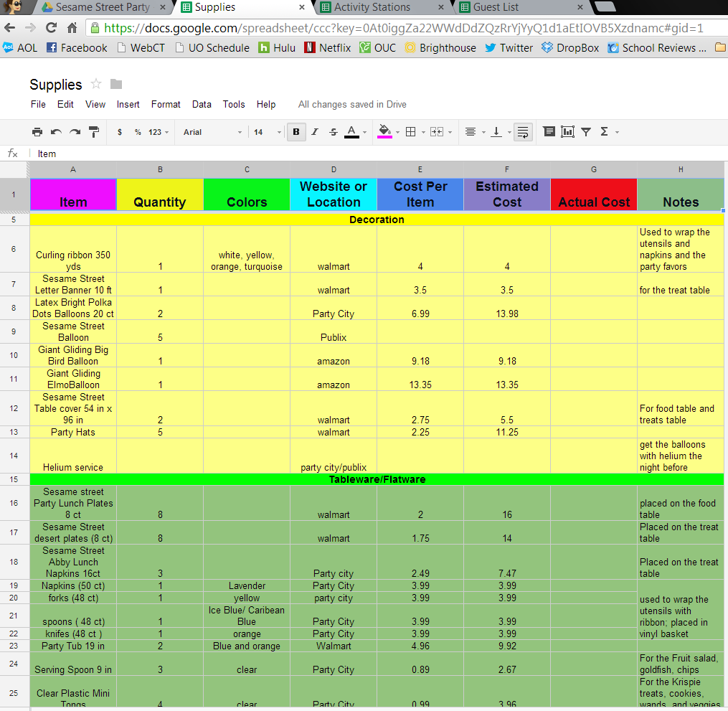
Task: Click the formula bar input
Action: (377, 154)
